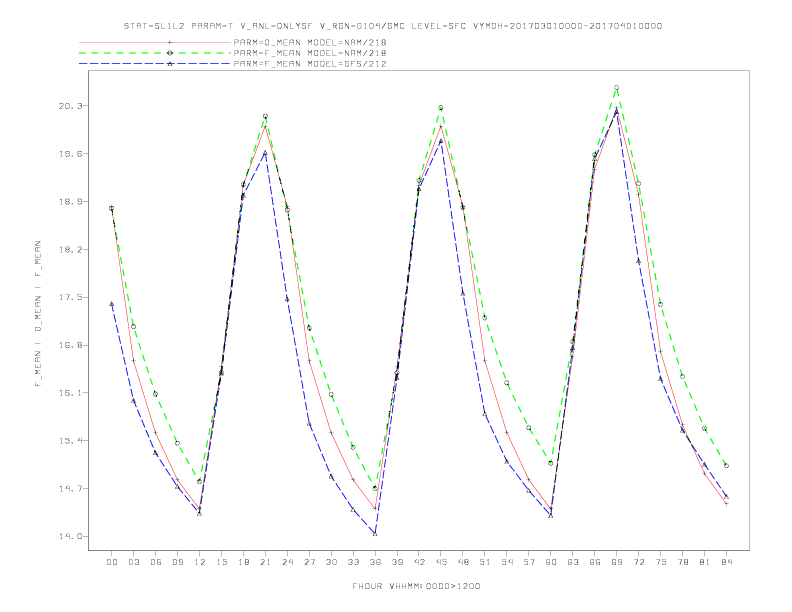The image size is (792, 612).
Task: Click x-axis hour label 09
Action: click(x=177, y=562)
